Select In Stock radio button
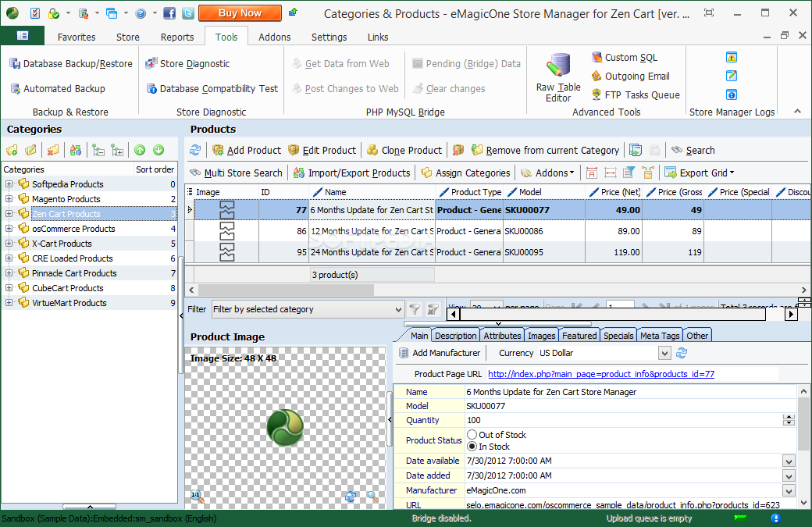 pyautogui.click(x=472, y=447)
